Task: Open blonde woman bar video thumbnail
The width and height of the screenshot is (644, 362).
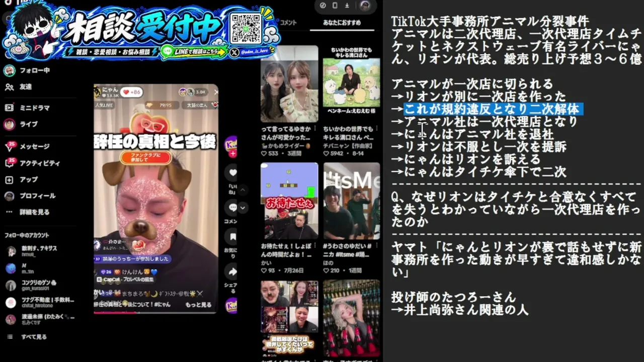Action: tap(351, 318)
